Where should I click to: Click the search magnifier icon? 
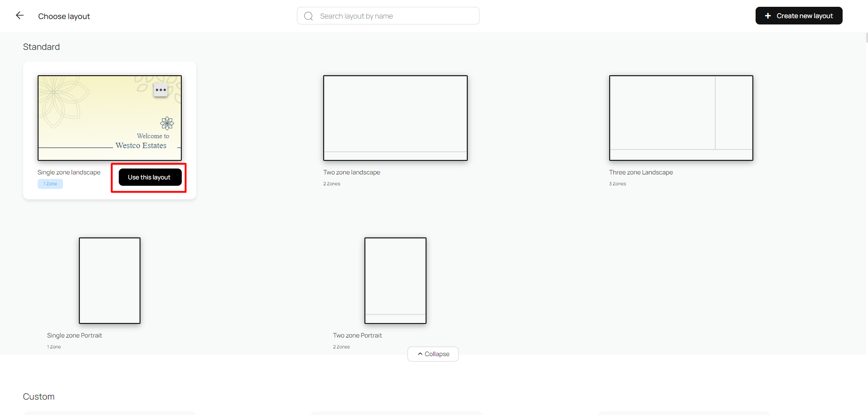point(309,16)
